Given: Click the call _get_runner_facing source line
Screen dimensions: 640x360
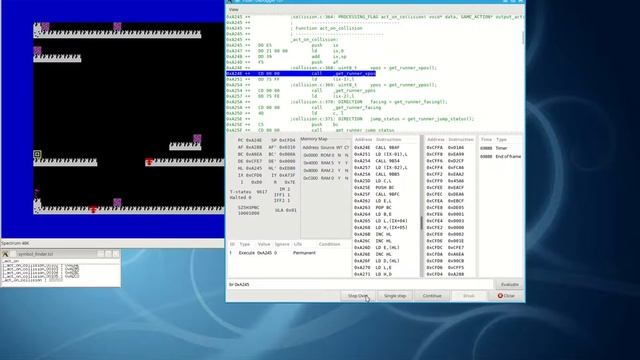Looking at the screenshot, I should point(304,107).
